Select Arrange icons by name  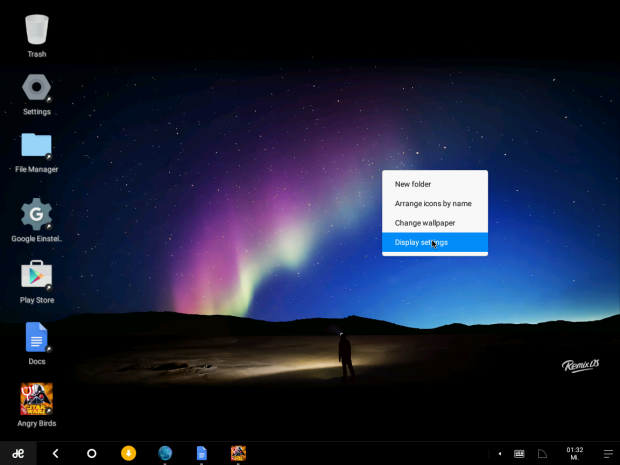435,203
